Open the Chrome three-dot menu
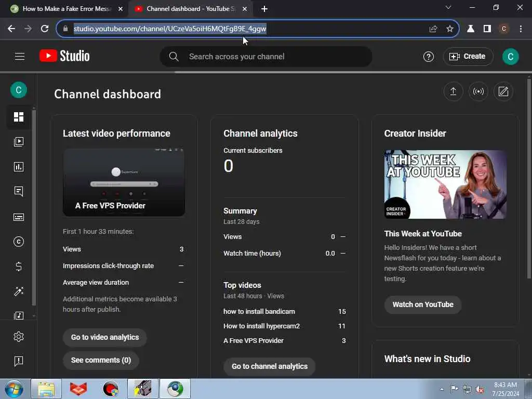Screen dimensions: 532x399 pos(521,29)
